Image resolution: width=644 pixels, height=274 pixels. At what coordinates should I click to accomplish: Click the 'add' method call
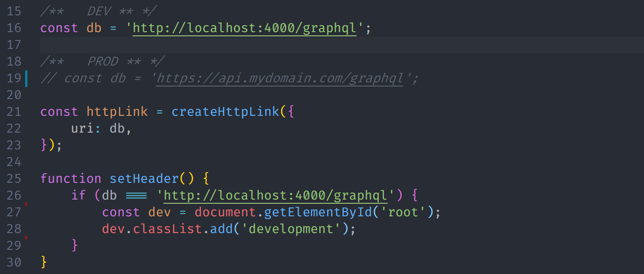[x=221, y=229]
